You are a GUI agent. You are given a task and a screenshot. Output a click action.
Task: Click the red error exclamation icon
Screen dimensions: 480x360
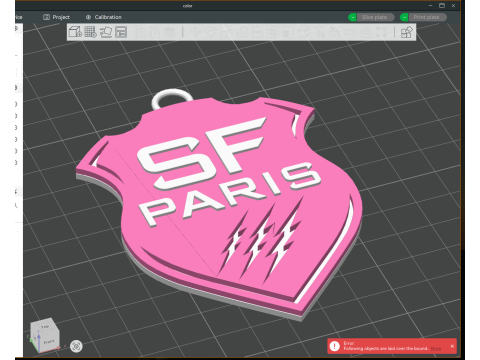click(x=334, y=346)
